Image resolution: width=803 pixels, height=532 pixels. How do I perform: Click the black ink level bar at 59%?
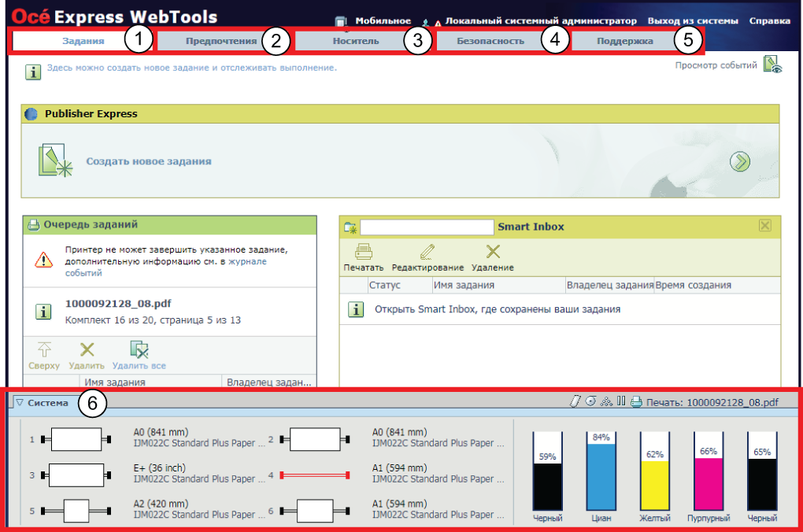[x=547, y=471]
